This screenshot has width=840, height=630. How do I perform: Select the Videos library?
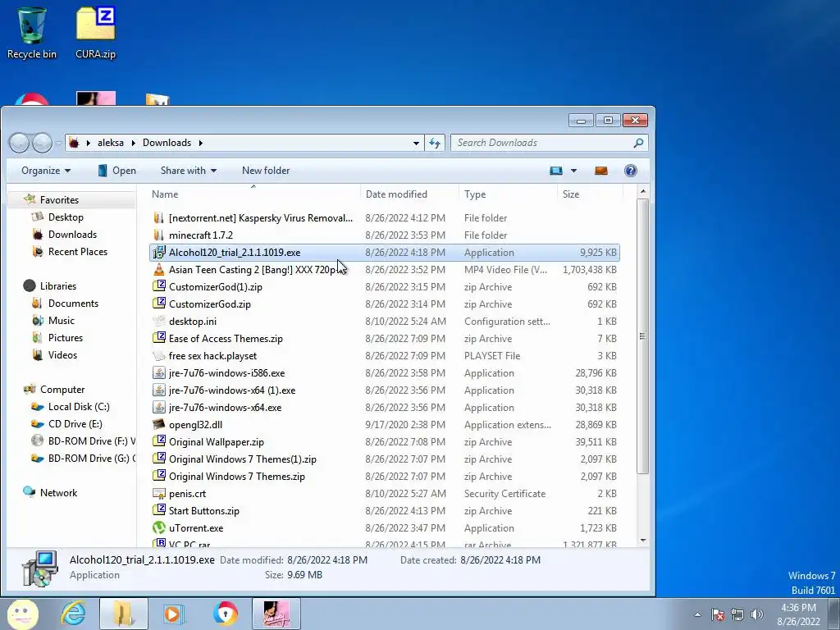point(62,354)
